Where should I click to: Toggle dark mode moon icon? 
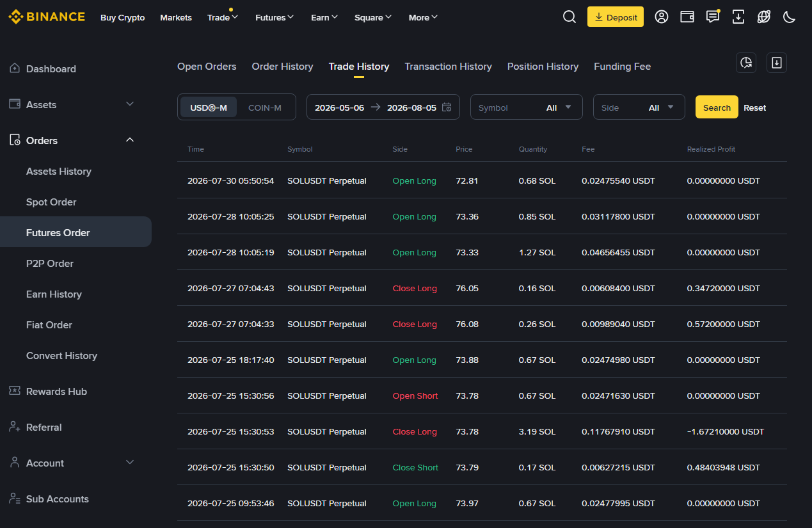click(790, 17)
